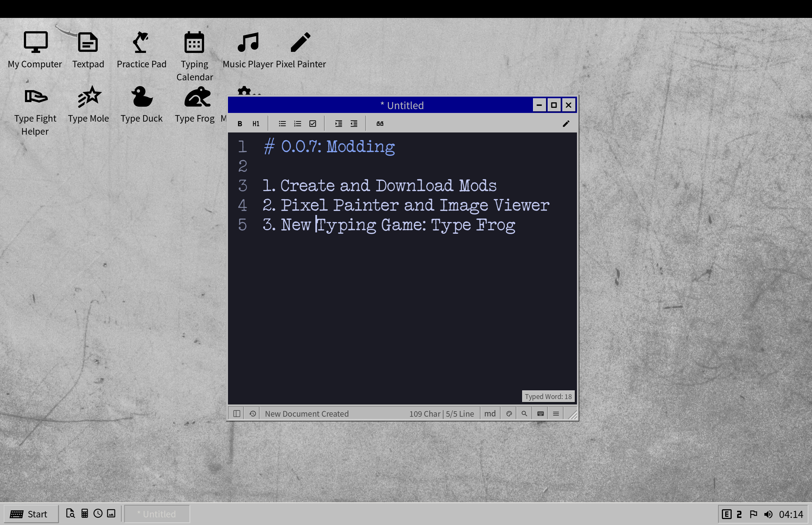Open the Start menu
Screen dimensions: 812x525
click(31, 514)
